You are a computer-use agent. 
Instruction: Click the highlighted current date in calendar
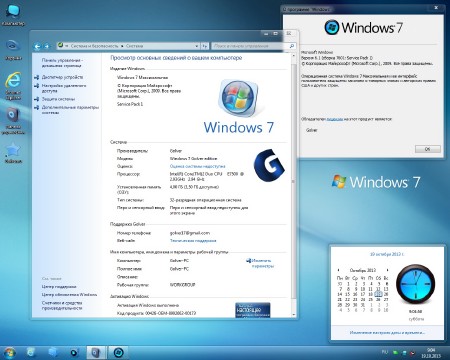378,294
